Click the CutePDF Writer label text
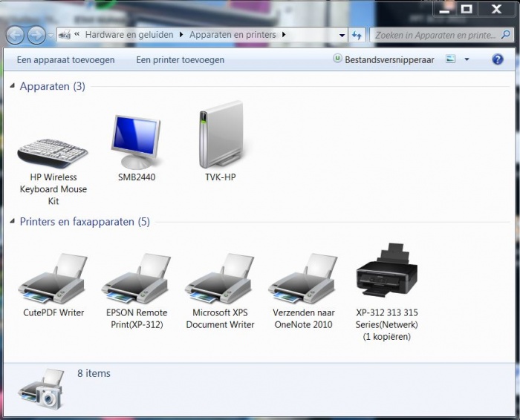This screenshot has width=520, height=420. (x=53, y=312)
